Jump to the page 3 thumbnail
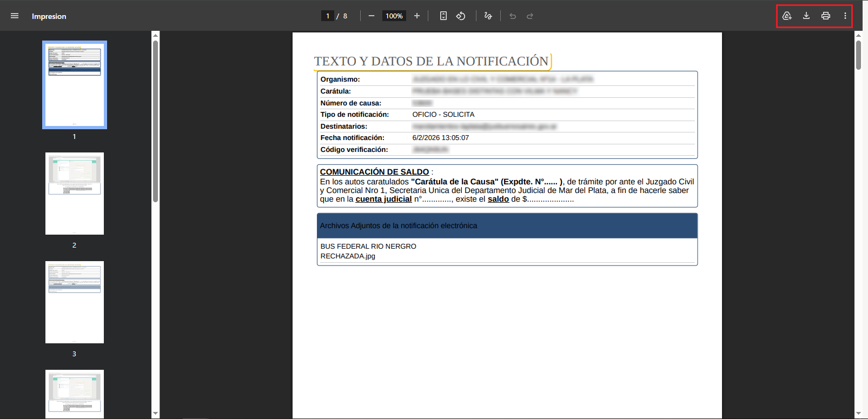The width and height of the screenshot is (868, 419). click(75, 302)
